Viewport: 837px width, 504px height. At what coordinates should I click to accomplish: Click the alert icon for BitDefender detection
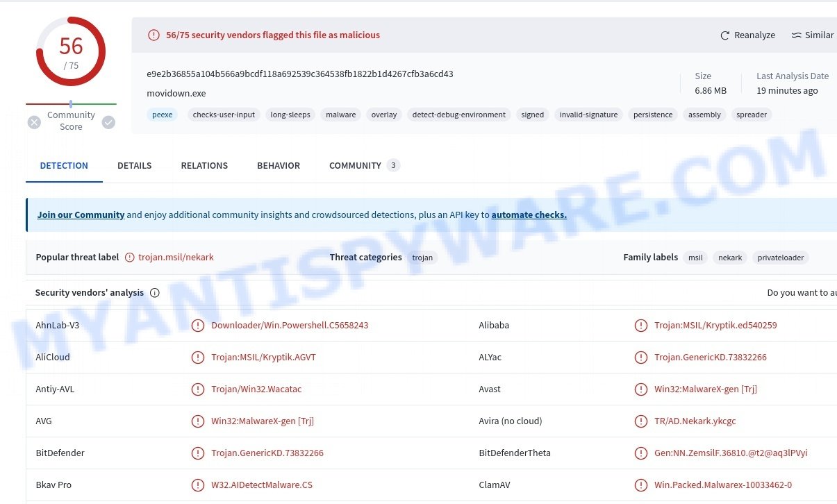pyautogui.click(x=198, y=453)
